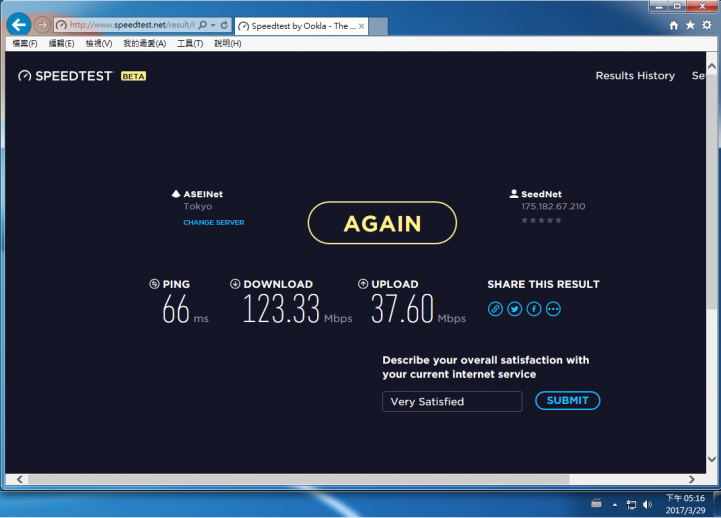Image resolution: width=721 pixels, height=518 pixels.
Task: Click the BETA badge
Action: [x=133, y=76]
